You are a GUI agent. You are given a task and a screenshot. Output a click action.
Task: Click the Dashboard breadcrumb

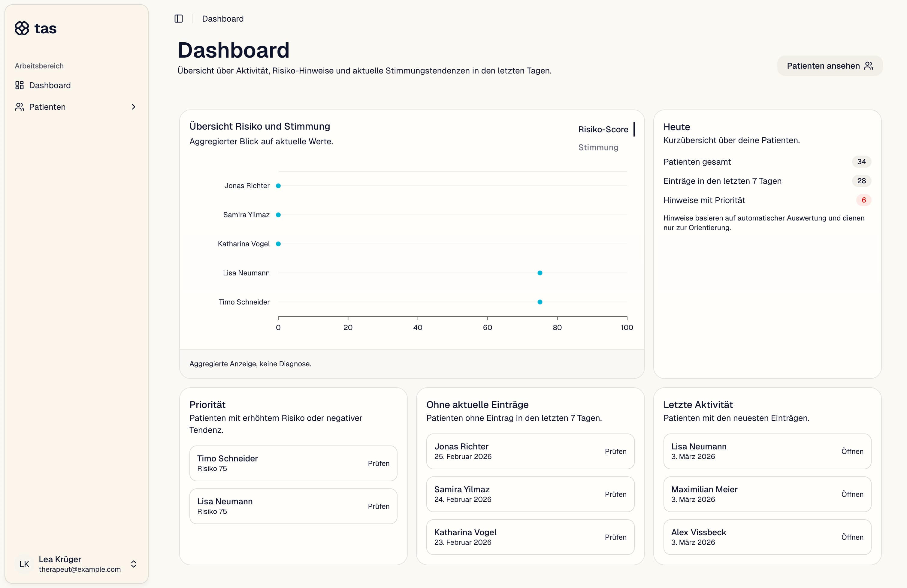pyautogui.click(x=222, y=19)
